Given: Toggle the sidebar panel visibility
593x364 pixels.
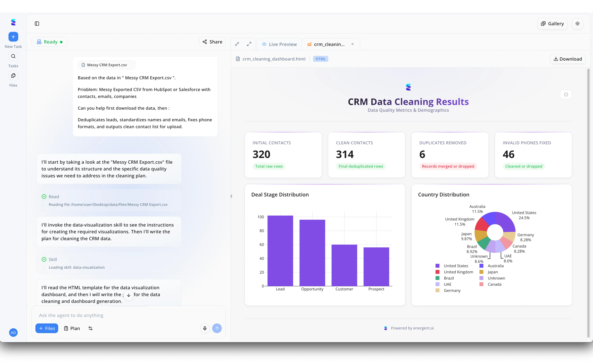Looking at the screenshot, I should click(37, 24).
